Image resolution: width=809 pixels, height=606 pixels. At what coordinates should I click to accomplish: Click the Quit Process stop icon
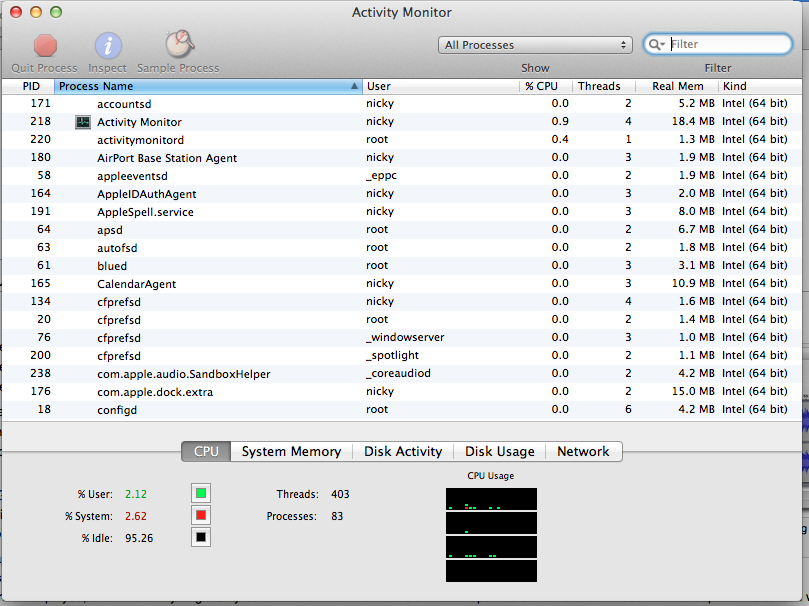45,45
